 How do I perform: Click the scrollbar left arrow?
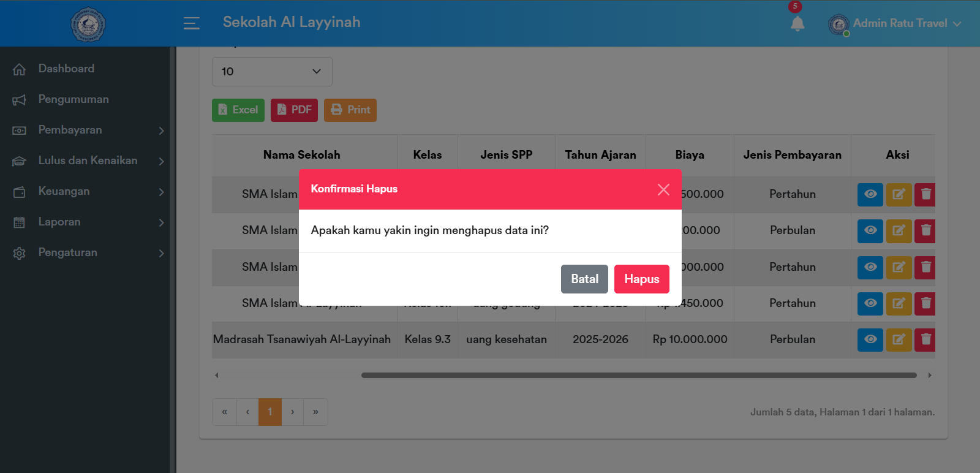tap(217, 375)
